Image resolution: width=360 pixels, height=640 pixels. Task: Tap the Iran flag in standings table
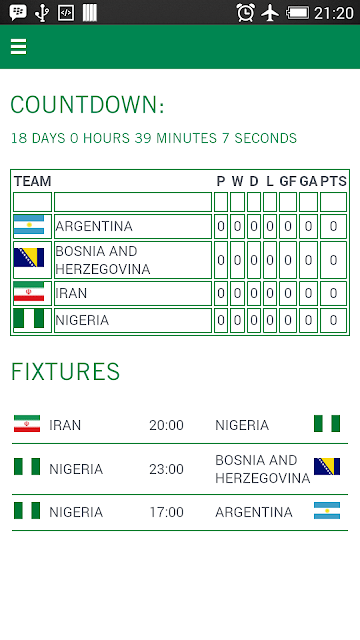tap(29, 291)
